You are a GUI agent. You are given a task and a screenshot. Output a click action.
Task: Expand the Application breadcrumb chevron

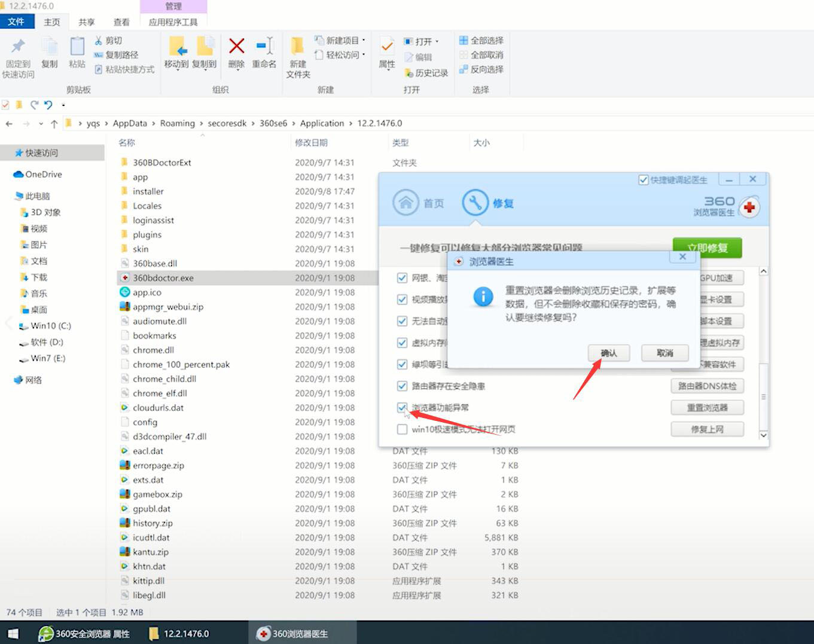click(351, 124)
